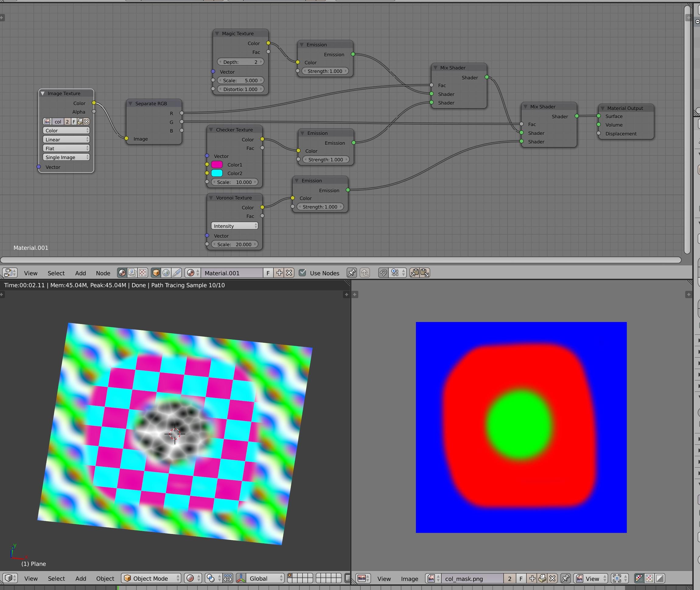Pin the node tree with pushpin icon
700x590 pixels.
coord(352,273)
